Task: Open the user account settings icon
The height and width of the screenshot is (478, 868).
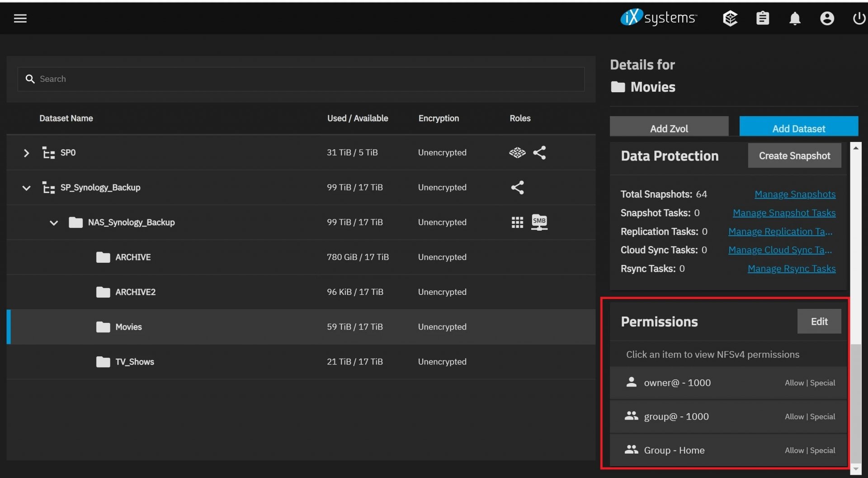Action: pyautogui.click(x=827, y=18)
